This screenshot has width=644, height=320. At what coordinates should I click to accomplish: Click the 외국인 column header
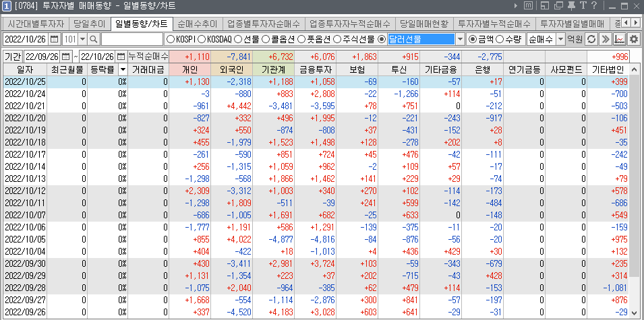click(x=231, y=69)
